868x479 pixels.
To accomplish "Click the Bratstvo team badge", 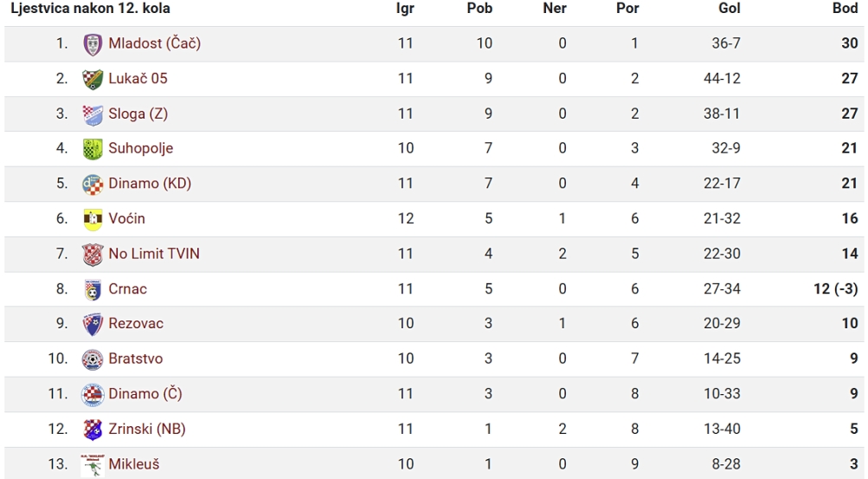I will [x=93, y=359].
